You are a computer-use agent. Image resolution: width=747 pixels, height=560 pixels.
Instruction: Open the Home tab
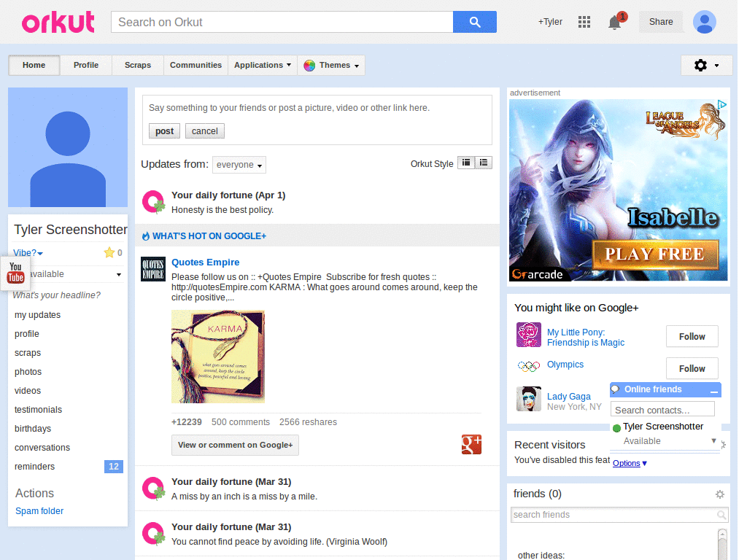coord(34,65)
